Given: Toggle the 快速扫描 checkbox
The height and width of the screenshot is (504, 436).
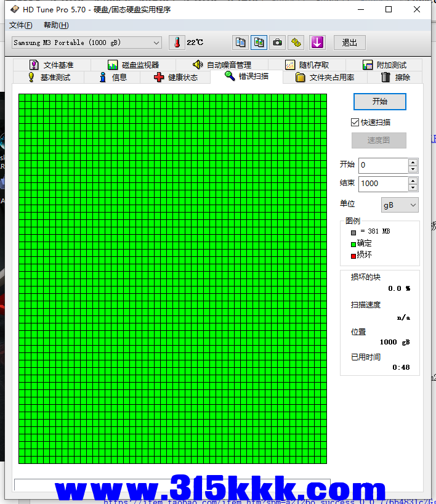Looking at the screenshot, I should [x=355, y=122].
